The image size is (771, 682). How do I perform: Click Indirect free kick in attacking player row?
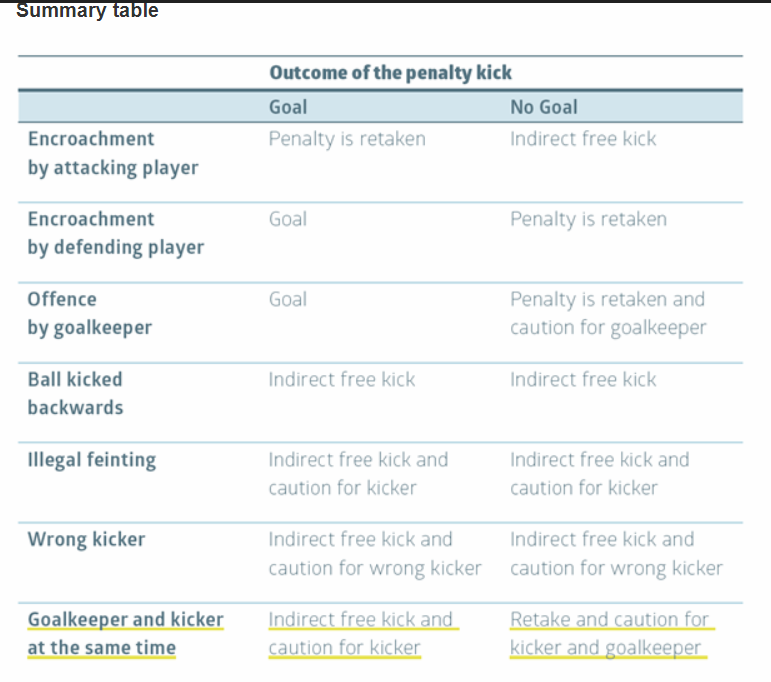[583, 139]
